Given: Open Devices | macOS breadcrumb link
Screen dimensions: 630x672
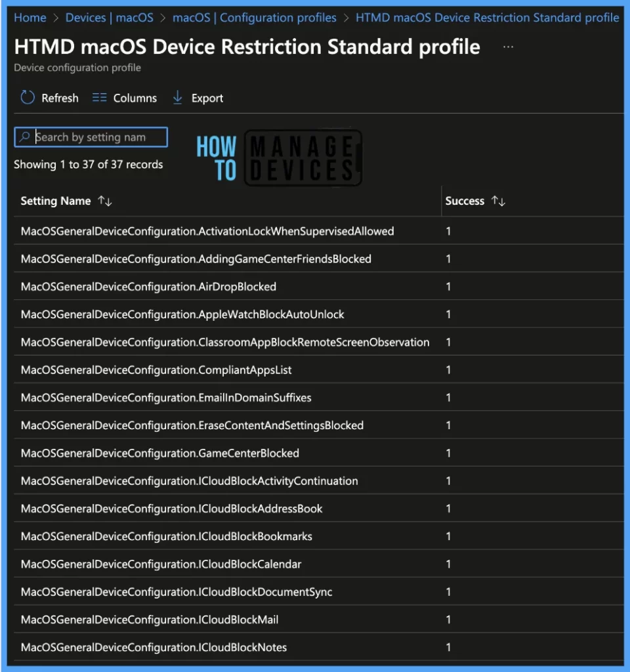Looking at the screenshot, I should pos(110,18).
